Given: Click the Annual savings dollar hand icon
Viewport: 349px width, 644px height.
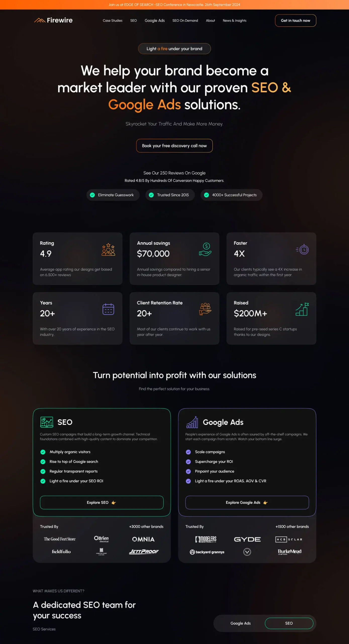Looking at the screenshot, I should 205,249.
